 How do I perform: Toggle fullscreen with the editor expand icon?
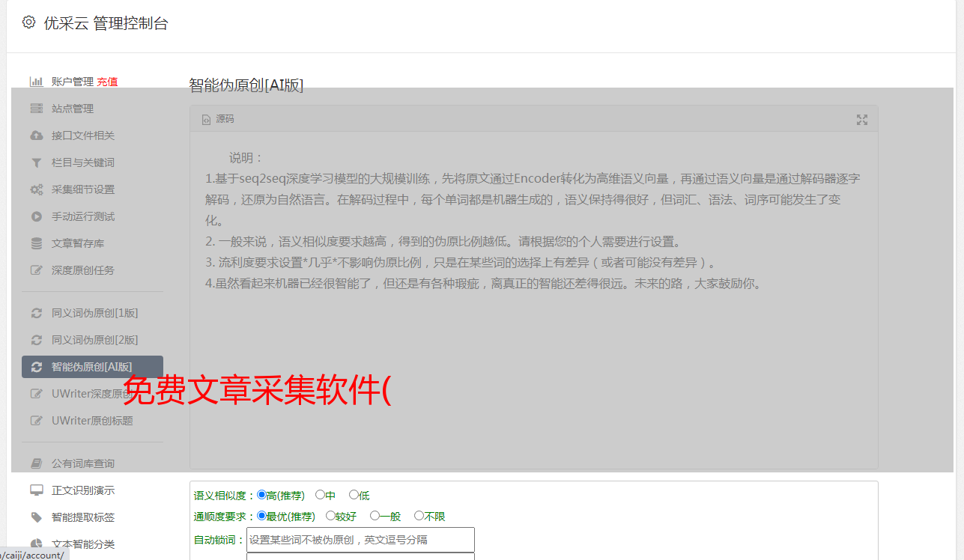862,120
